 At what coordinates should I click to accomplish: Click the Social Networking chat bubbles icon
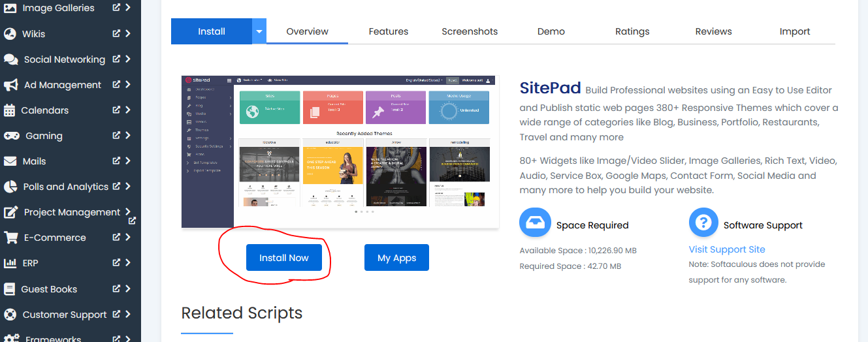pyautogui.click(x=10, y=59)
